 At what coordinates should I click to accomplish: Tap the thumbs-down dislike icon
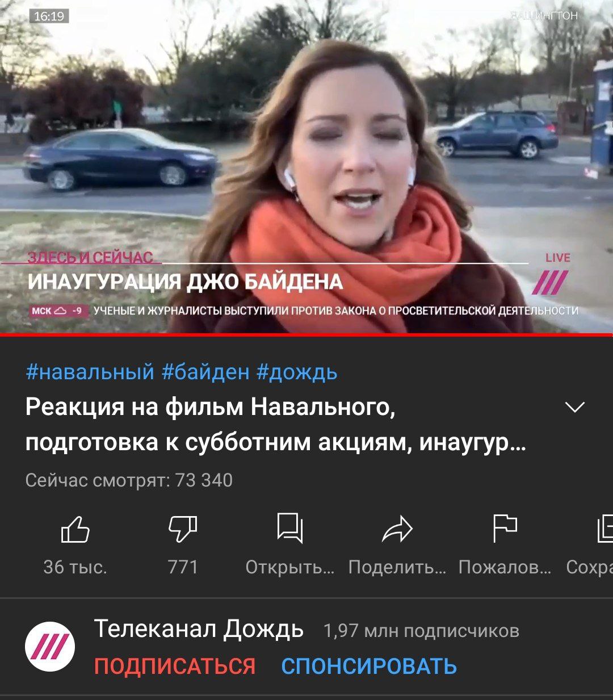[x=183, y=529]
